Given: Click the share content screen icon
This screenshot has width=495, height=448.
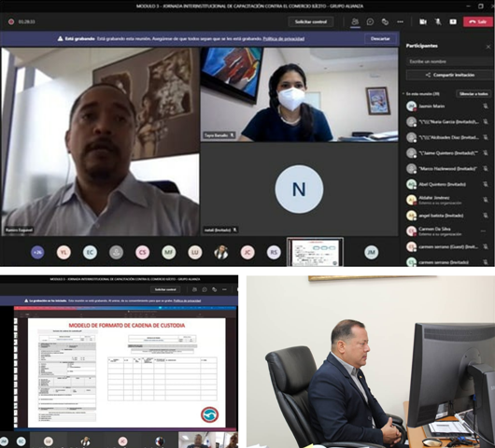Looking at the screenshot, I should coord(453,21).
